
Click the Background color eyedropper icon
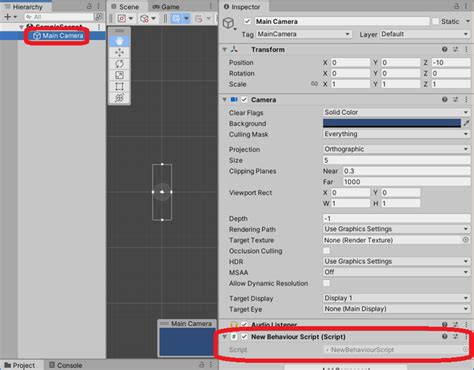pos(466,123)
